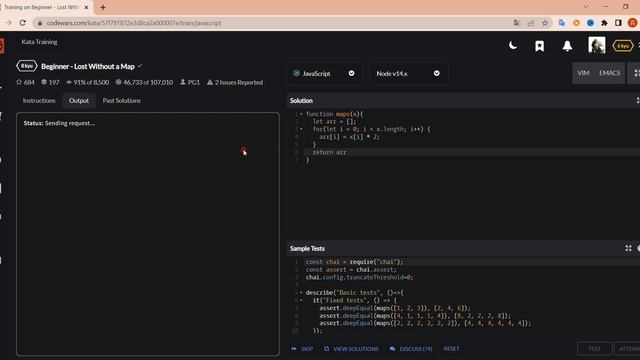Screen dimensions: 640x360
Task: Collapse the describe block fold arrow
Action: tap(301, 293)
